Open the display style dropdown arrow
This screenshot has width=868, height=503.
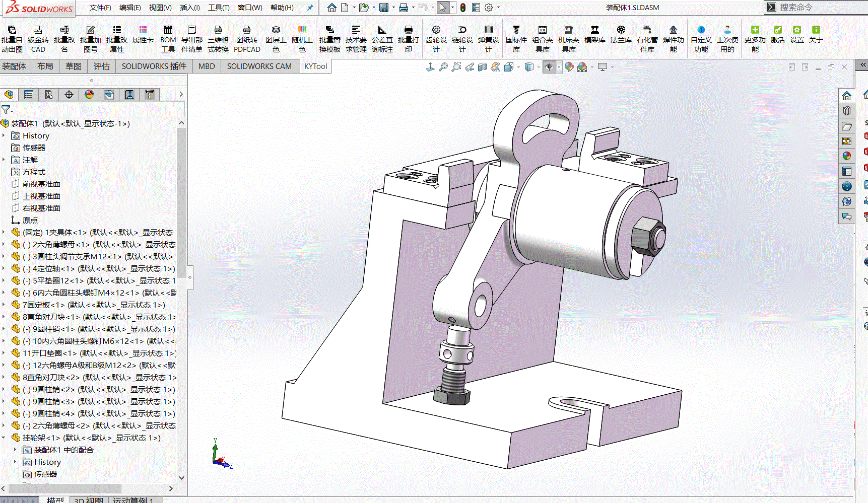[539, 67]
